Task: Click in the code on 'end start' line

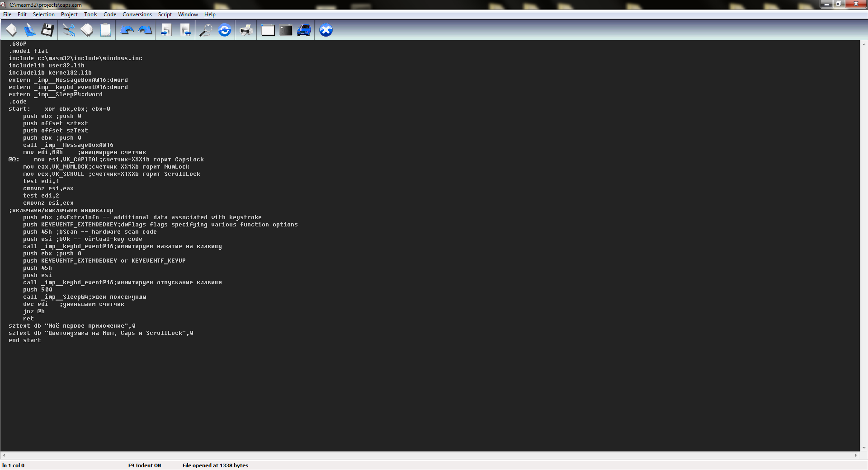Action: [25, 340]
